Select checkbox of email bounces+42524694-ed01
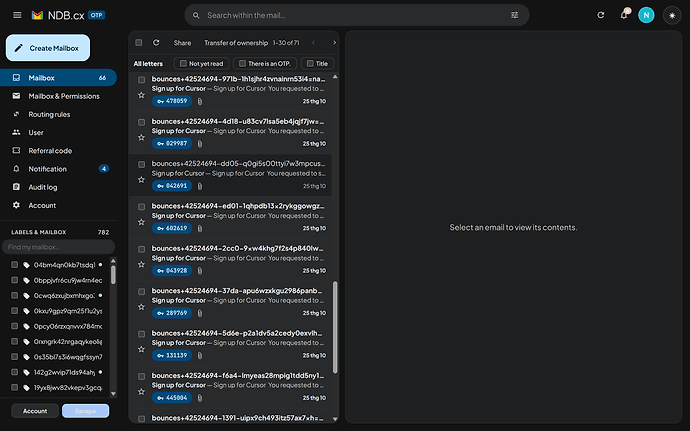Image resolution: width=690 pixels, height=431 pixels. coord(141,206)
